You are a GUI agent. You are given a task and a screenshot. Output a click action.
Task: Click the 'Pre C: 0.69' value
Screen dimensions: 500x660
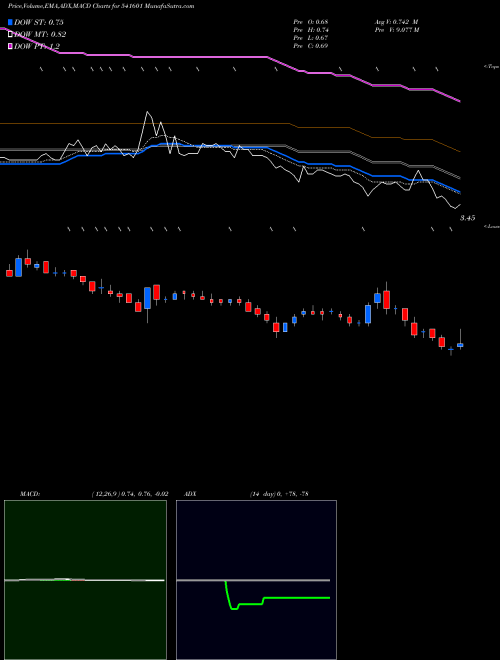click(311, 46)
